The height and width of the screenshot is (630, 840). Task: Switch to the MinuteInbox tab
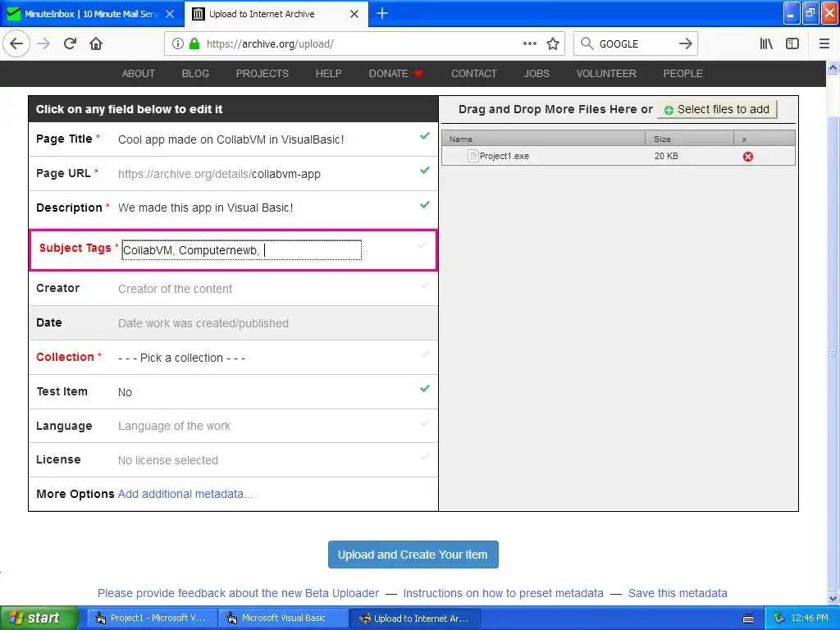pos(92,14)
